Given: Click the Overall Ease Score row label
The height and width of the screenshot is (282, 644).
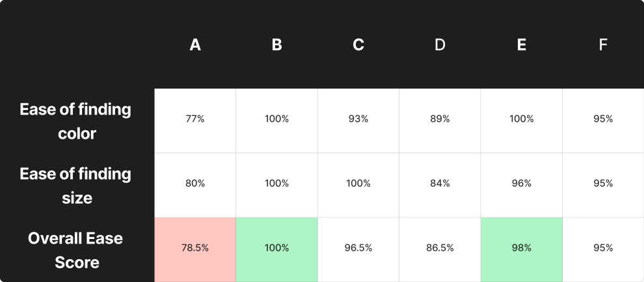Looking at the screenshot, I should [77, 250].
